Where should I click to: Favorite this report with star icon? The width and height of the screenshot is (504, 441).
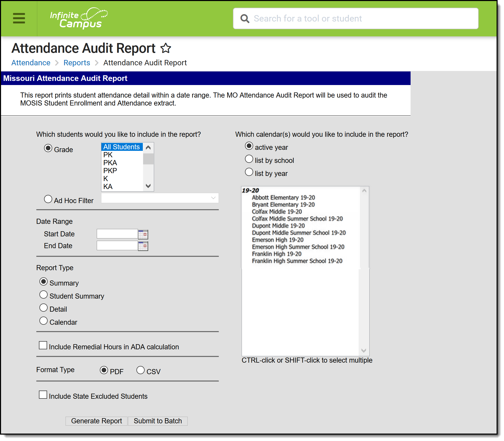pos(166,48)
